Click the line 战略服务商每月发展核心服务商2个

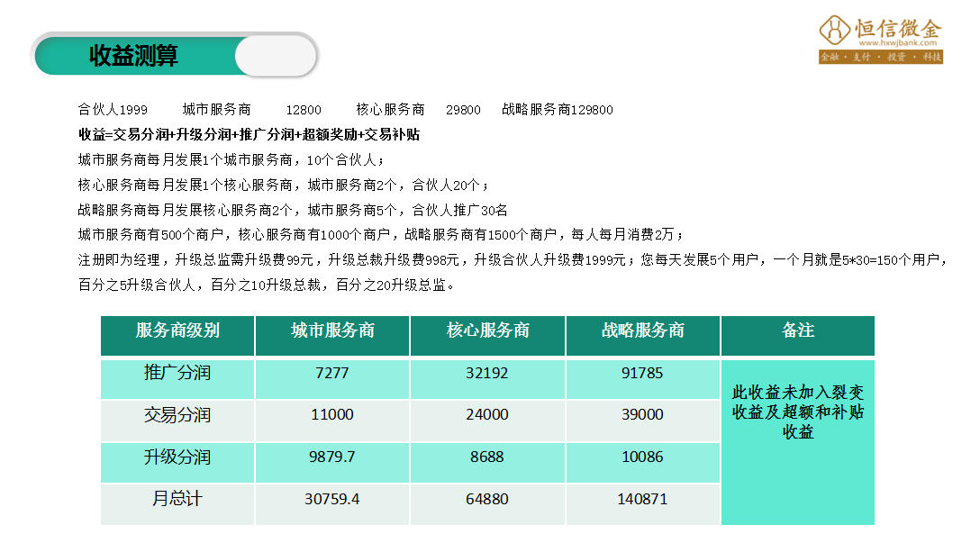pos(293,210)
